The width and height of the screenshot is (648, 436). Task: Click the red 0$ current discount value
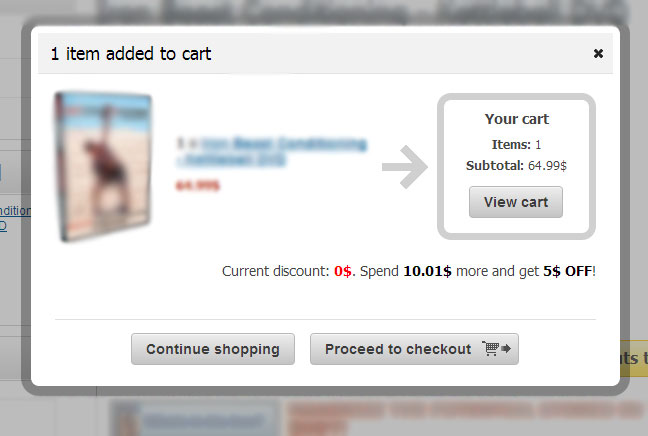coord(343,271)
